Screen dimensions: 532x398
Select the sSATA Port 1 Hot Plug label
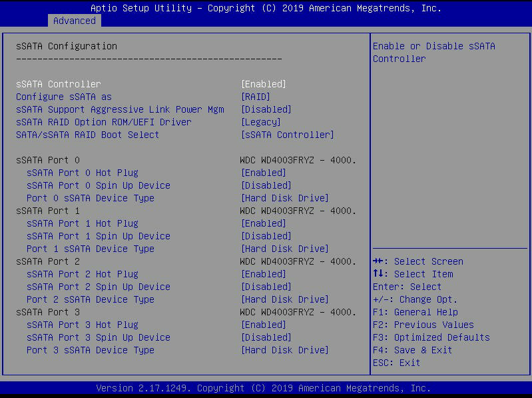82,223
